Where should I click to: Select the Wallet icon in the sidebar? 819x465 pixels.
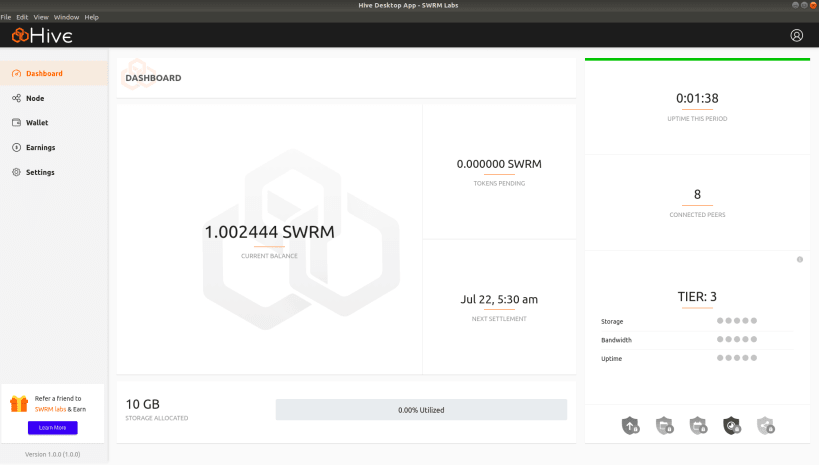16,123
